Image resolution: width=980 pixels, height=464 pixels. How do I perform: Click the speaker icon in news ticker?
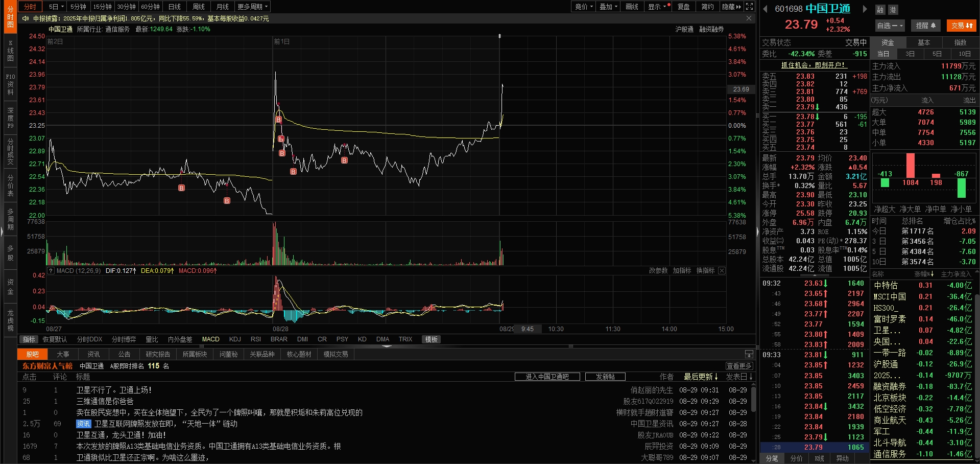coord(26,18)
